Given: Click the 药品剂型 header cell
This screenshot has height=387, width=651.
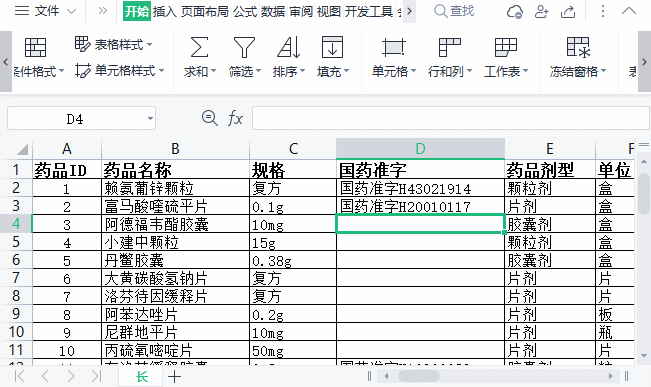Looking at the screenshot, I should click(550, 170).
